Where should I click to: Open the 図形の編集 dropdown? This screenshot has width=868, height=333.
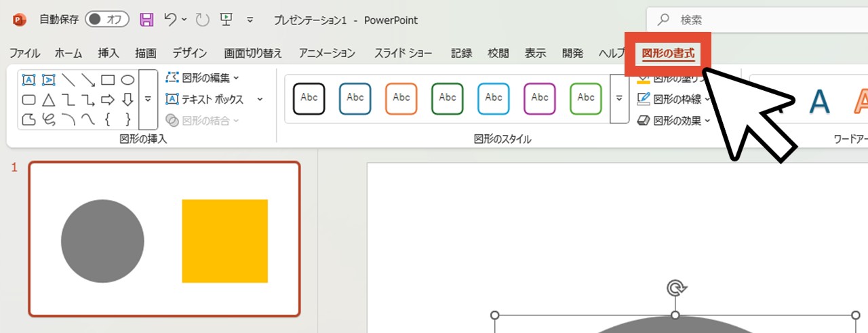coord(202,78)
